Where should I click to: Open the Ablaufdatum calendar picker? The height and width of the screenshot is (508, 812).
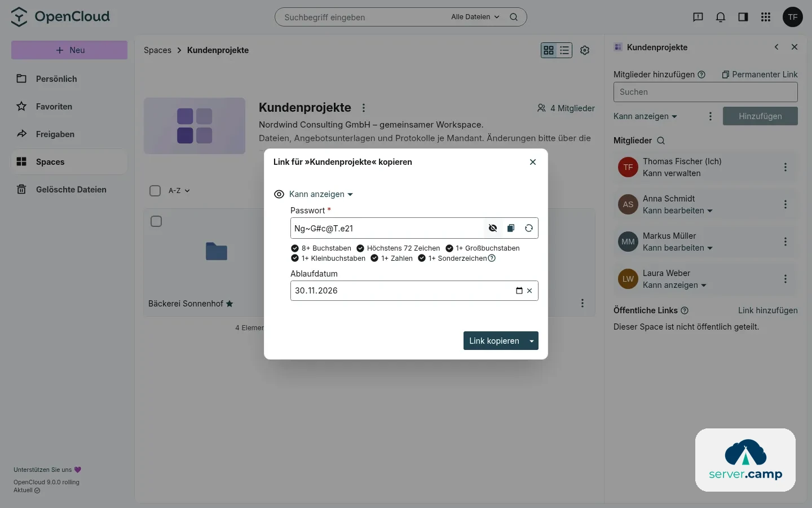pos(519,291)
